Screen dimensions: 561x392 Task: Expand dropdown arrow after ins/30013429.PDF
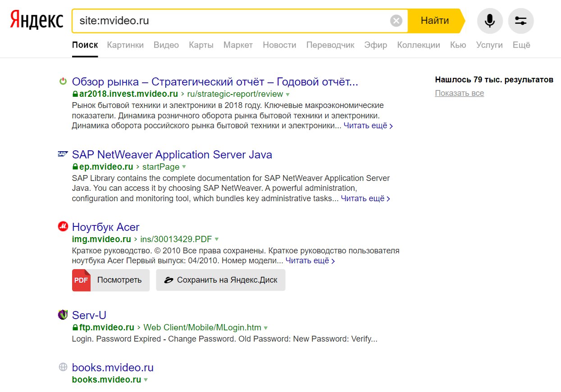[x=217, y=239]
